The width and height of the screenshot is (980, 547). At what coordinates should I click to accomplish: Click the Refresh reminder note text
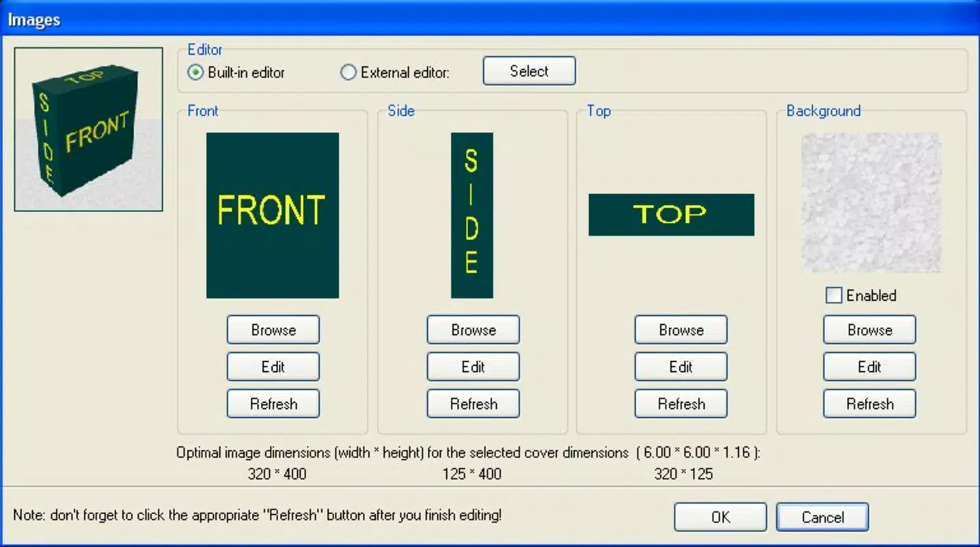(x=258, y=515)
